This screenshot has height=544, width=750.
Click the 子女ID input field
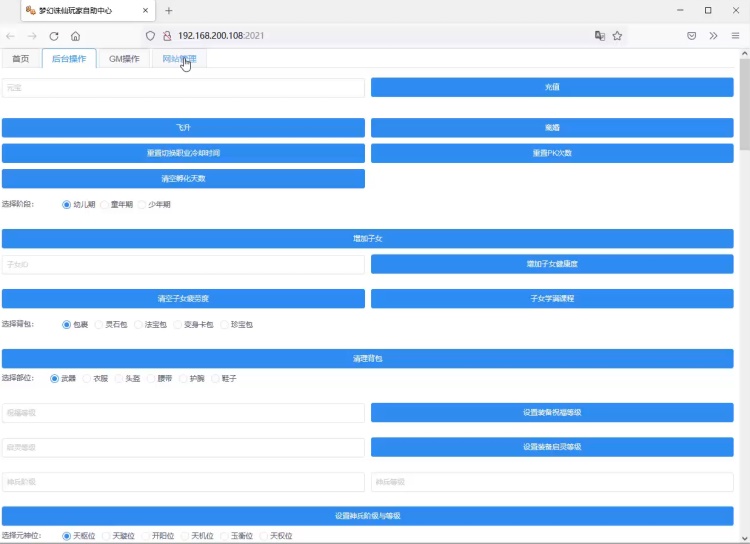click(183, 264)
